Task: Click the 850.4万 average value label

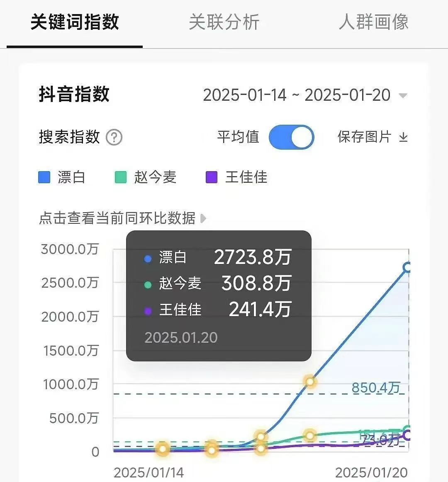Action: coord(376,388)
